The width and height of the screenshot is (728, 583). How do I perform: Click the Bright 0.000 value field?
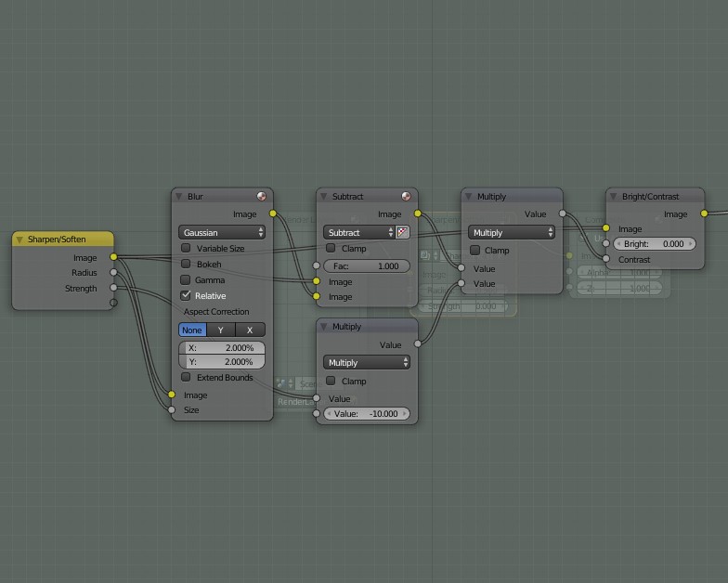coord(653,244)
